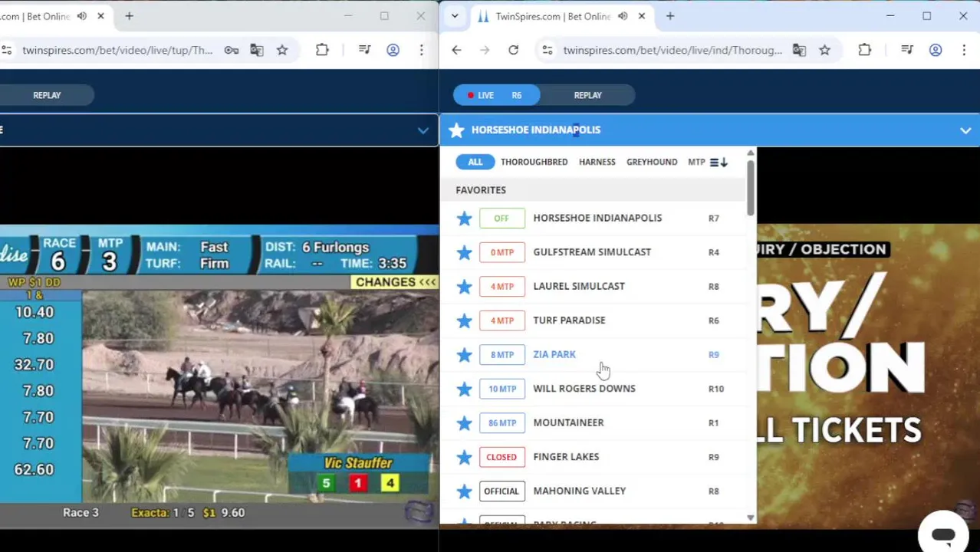The height and width of the screenshot is (552, 980).
Task: Bookmark this page in right browser
Action: [x=824, y=51]
